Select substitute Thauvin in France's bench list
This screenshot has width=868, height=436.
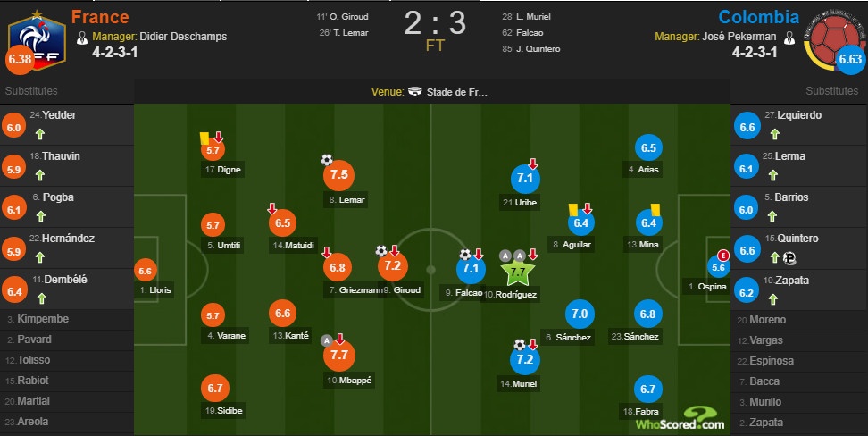tap(62, 155)
